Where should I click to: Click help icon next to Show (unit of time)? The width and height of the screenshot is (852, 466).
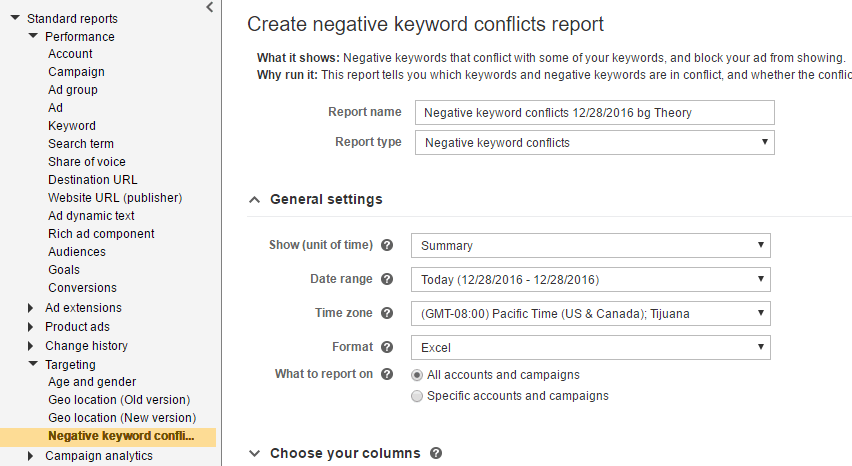tap(387, 246)
